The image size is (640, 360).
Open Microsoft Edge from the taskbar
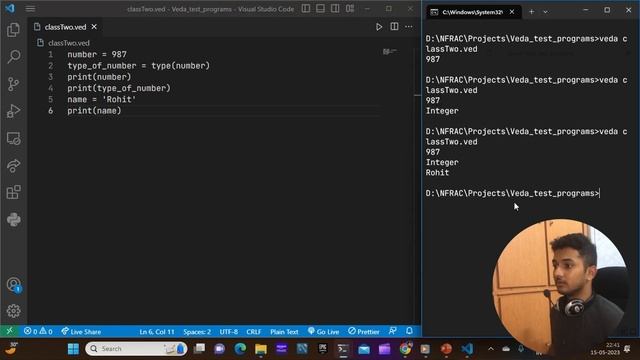pyautogui.click(x=240, y=349)
